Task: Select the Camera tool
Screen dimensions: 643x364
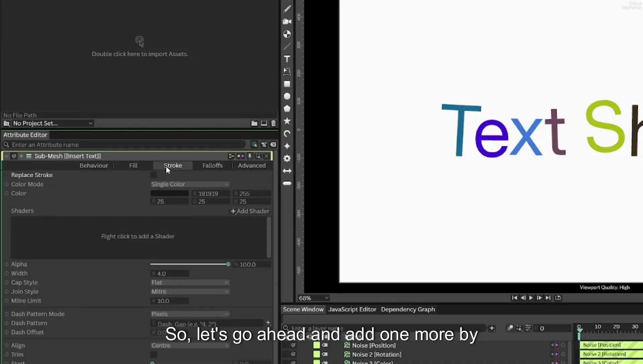Action: 287,22
